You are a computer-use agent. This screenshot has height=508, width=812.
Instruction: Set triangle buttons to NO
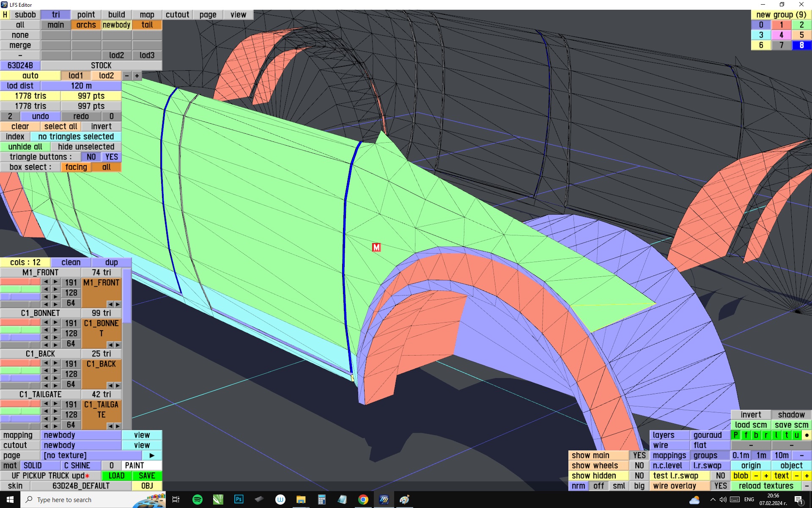coord(91,157)
